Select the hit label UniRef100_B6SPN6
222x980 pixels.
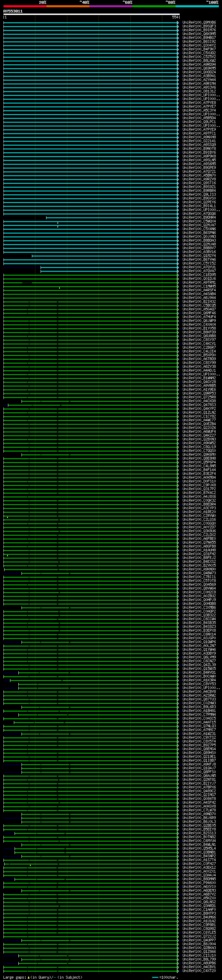tap(199, 233)
